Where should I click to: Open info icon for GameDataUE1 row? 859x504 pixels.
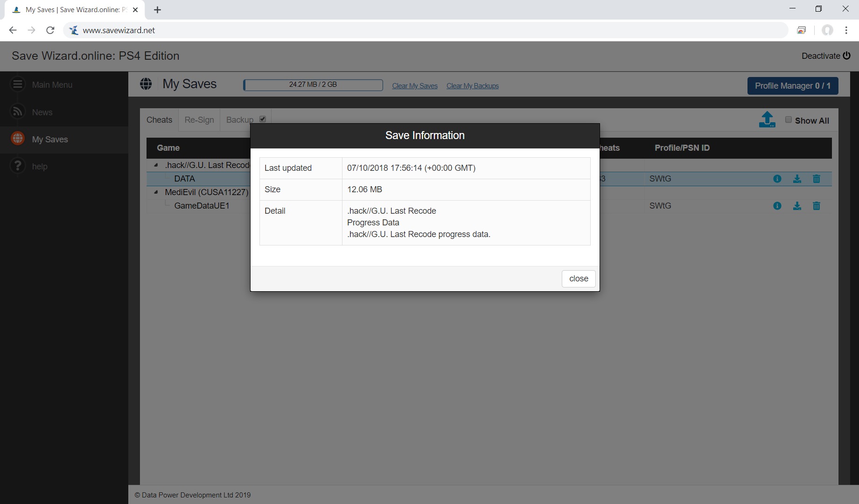[x=777, y=206]
